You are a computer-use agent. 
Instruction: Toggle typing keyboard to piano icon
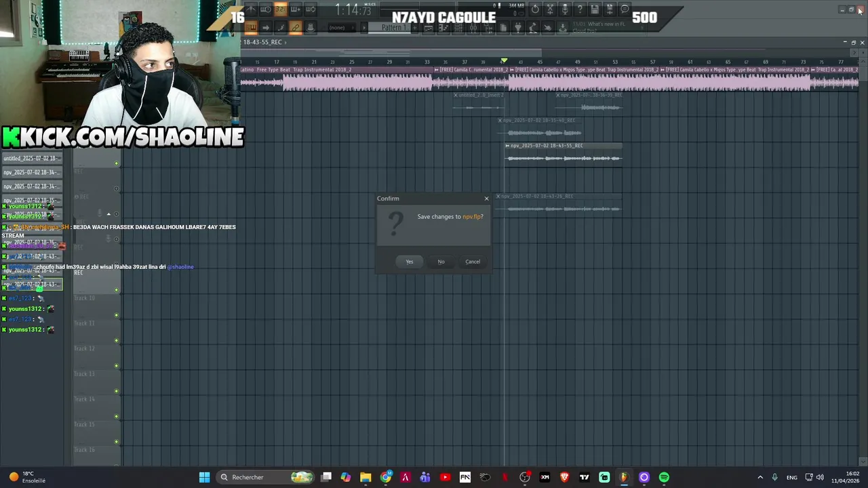pyautogui.click(x=251, y=27)
